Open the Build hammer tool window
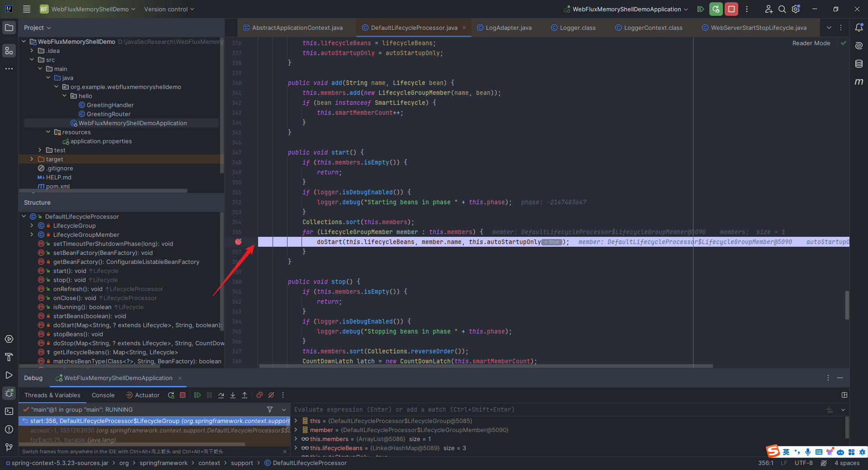868x470 pixels. [x=9, y=357]
